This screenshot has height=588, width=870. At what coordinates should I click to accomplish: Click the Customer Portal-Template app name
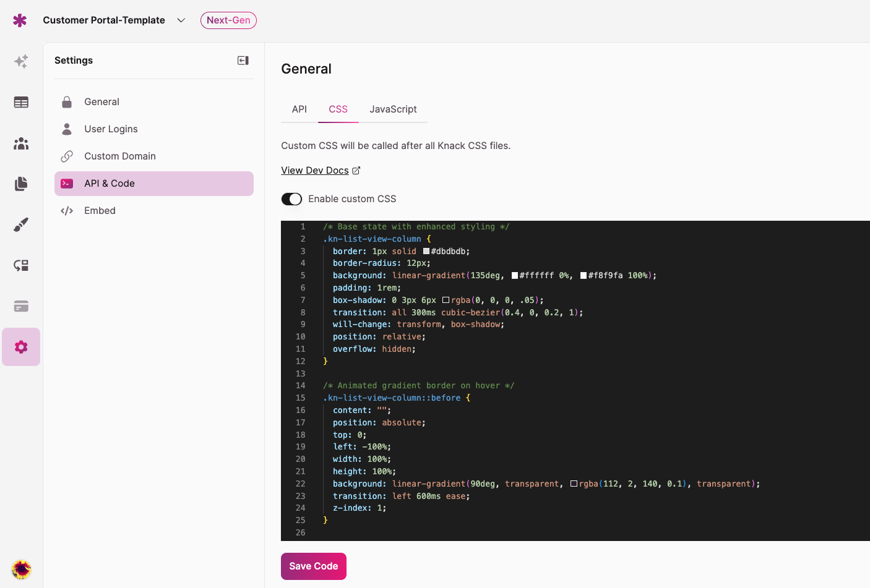(x=104, y=20)
